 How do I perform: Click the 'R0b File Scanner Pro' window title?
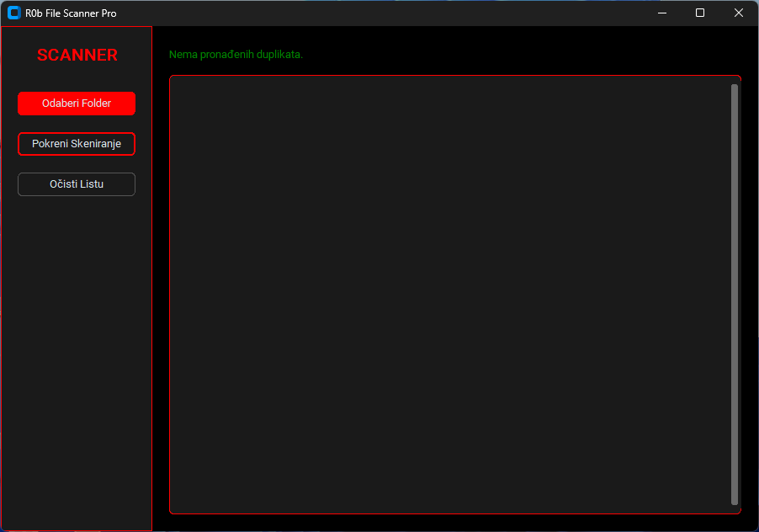click(71, 13)
